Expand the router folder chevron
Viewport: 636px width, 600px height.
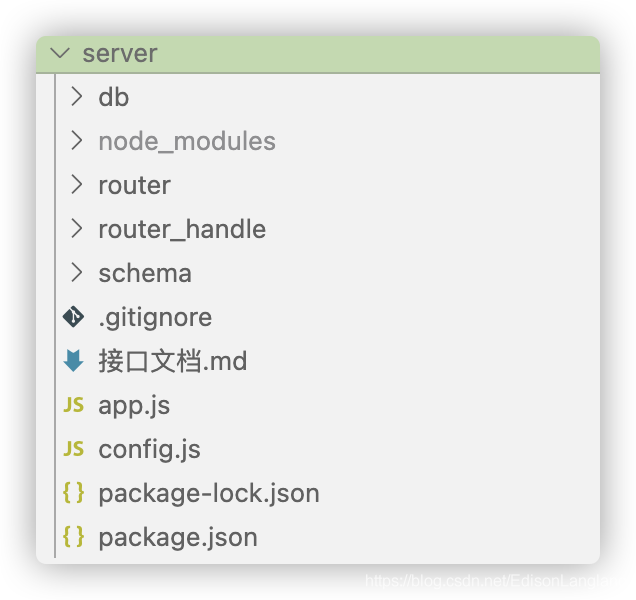click(x=77, y=185)
